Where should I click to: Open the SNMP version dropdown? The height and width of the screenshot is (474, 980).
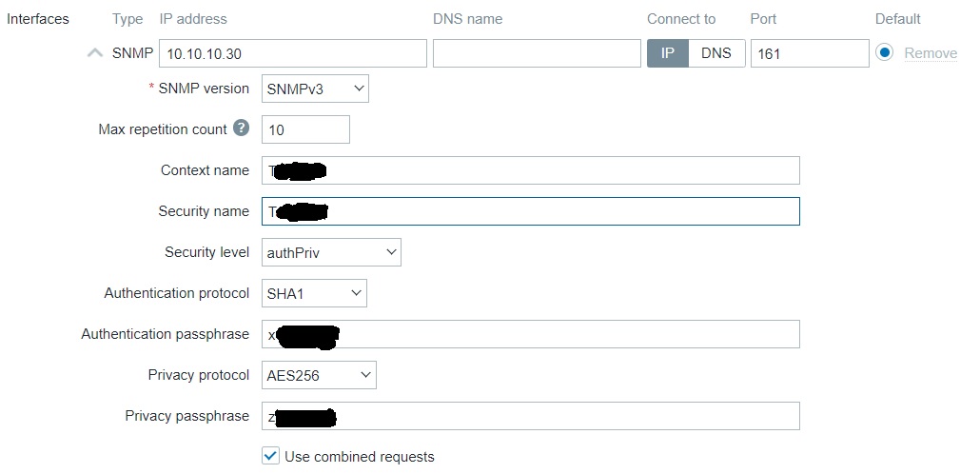314,89
